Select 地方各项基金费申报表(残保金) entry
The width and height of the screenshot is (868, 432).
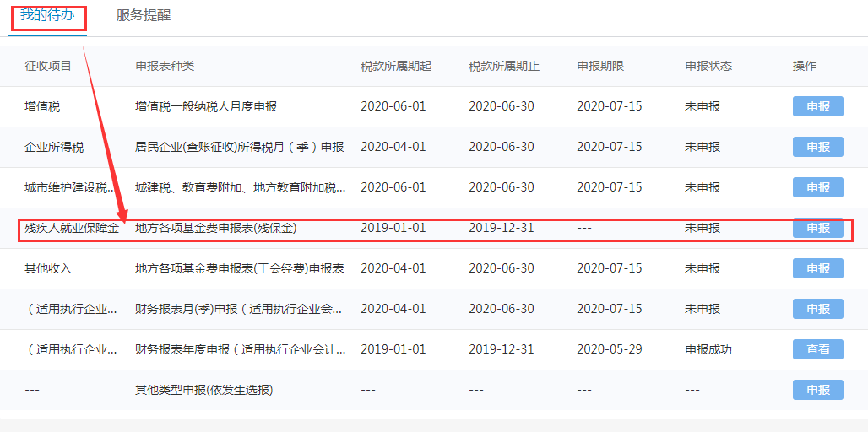216,228
